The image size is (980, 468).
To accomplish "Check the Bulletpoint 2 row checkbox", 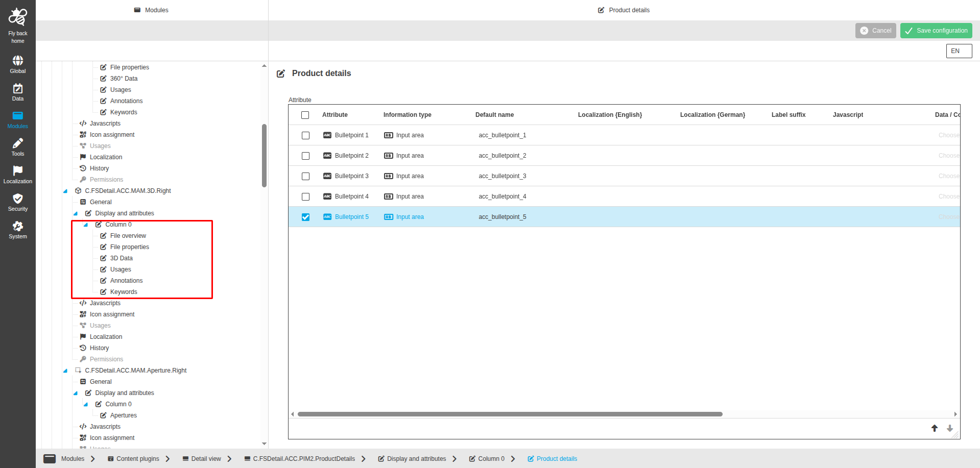I will [305, 156].
